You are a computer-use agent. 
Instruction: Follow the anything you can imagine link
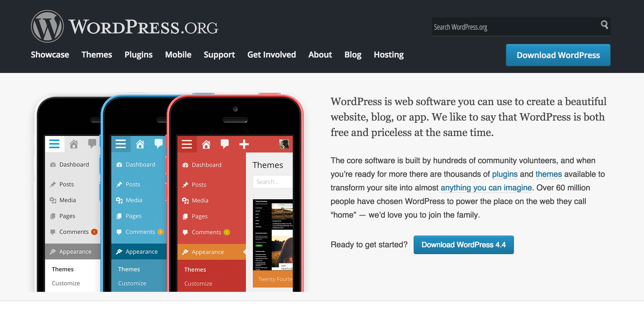[x=486, y=188]
